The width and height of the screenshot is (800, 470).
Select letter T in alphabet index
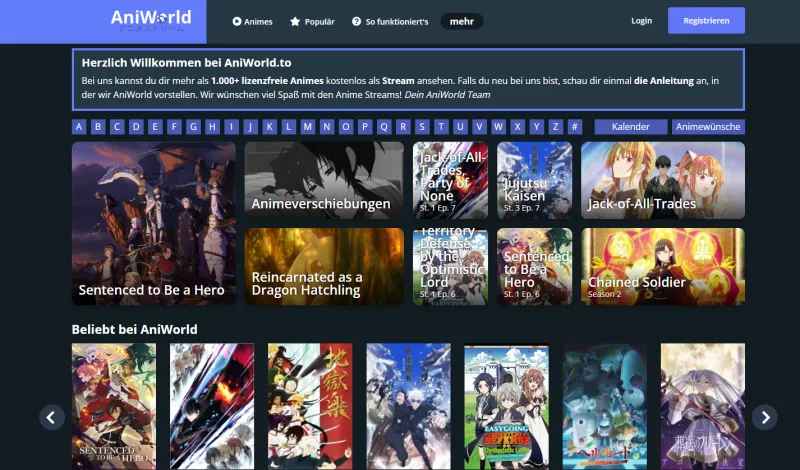click(441, 127)
